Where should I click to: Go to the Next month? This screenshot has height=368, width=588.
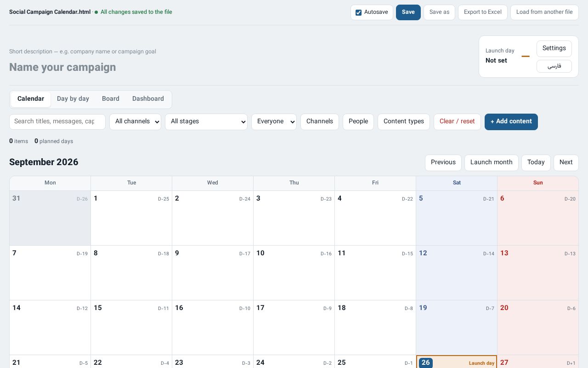click(x=566, y=162)
